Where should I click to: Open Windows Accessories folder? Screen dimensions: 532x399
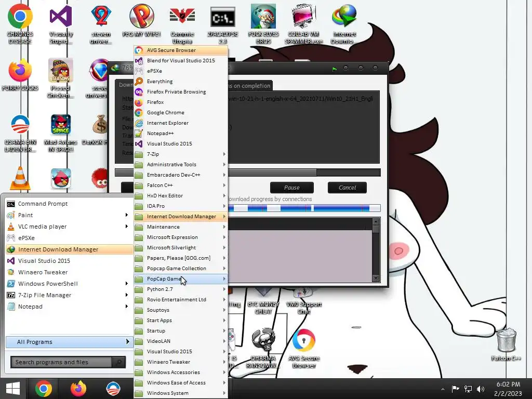coord(181,372)
